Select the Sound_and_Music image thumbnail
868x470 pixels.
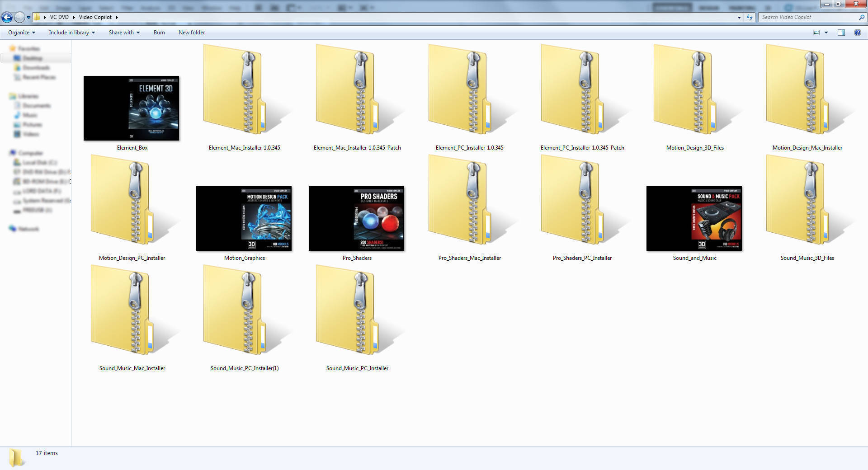(x=694, y=218)
